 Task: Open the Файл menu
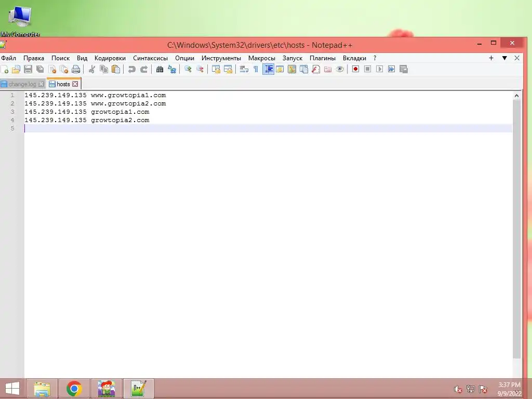tap(9, 58)
